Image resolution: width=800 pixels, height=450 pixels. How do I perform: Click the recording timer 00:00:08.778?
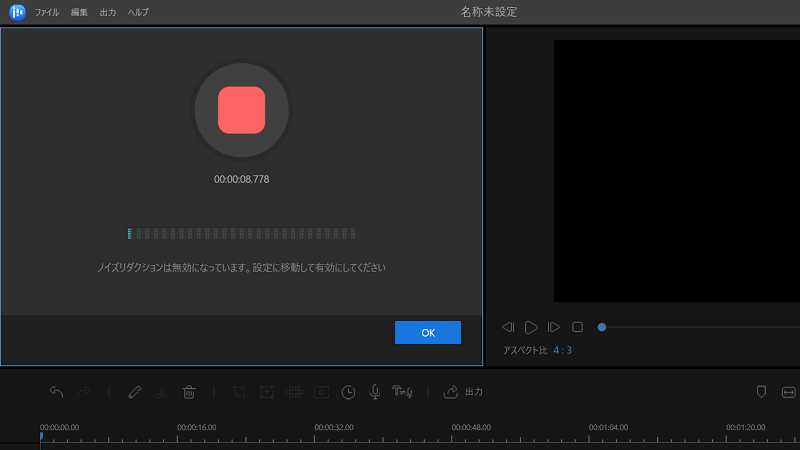[x=241, y=180]
